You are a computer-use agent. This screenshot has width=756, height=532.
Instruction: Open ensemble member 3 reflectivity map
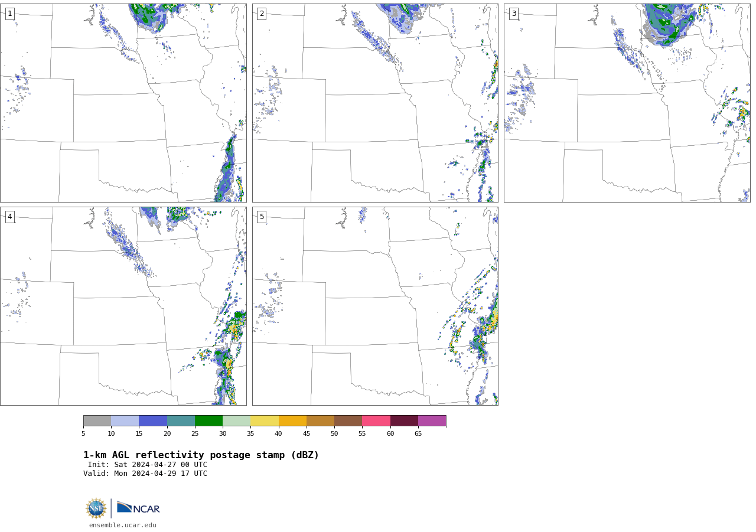point(627,103)
